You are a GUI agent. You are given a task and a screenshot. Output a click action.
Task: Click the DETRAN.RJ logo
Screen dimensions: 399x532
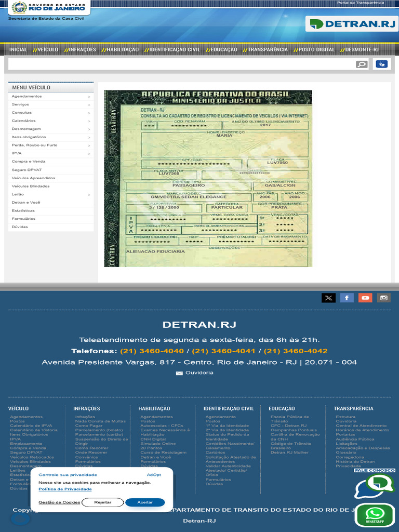(352, 24)
